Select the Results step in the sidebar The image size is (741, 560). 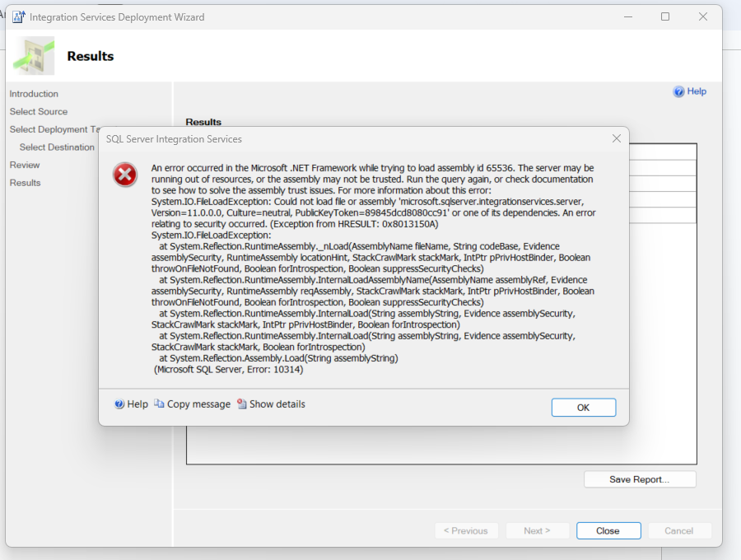(25, 183)
